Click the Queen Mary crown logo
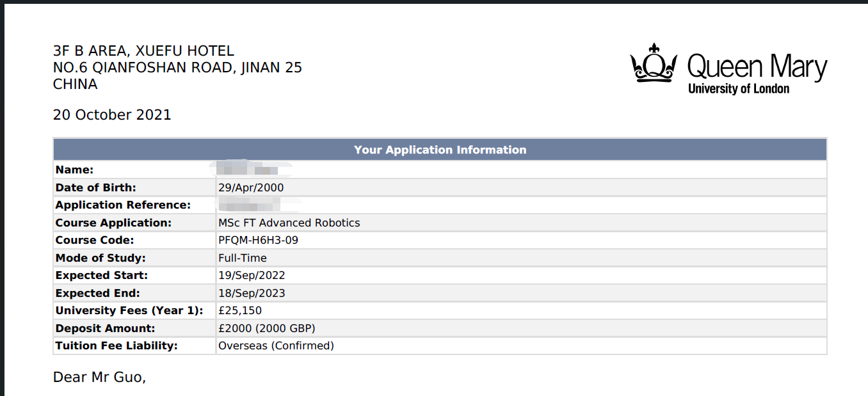The height and width of the screenshot is (396, 868). coord(654,64)
